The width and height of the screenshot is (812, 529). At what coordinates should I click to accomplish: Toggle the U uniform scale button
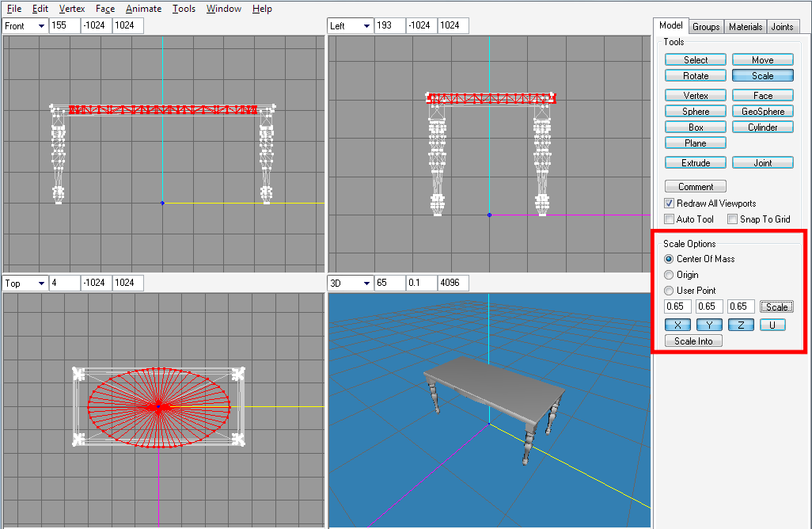[772, 325]
